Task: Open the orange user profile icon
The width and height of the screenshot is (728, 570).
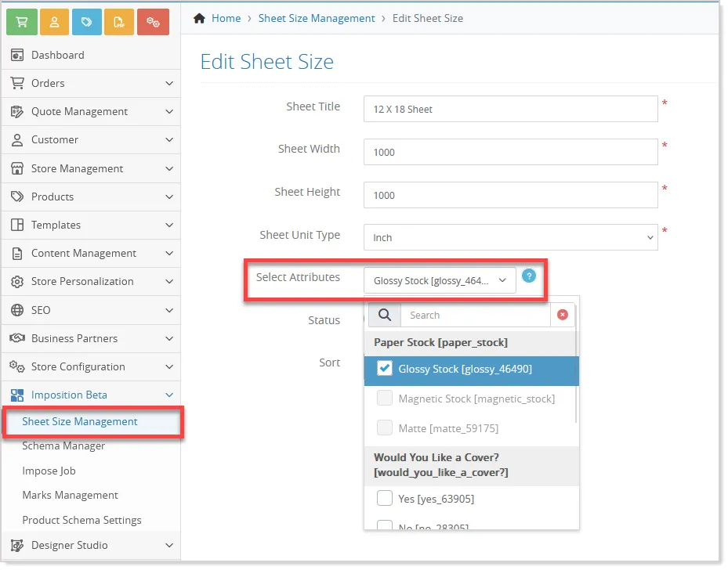Action: 54,22
